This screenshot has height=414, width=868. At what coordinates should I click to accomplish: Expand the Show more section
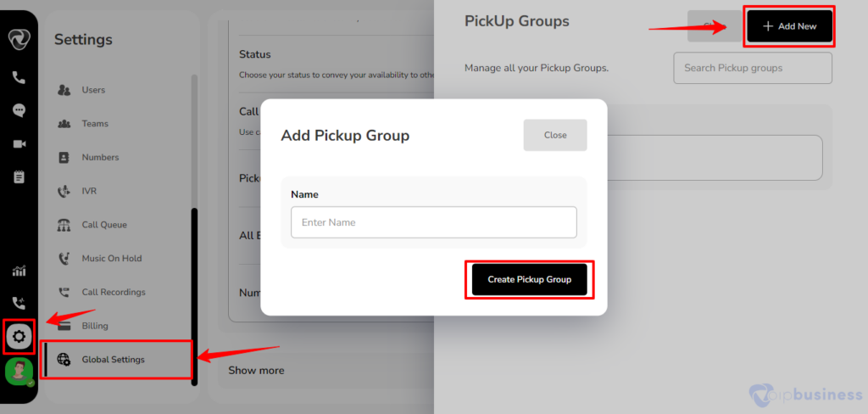(x=256, y=370)
